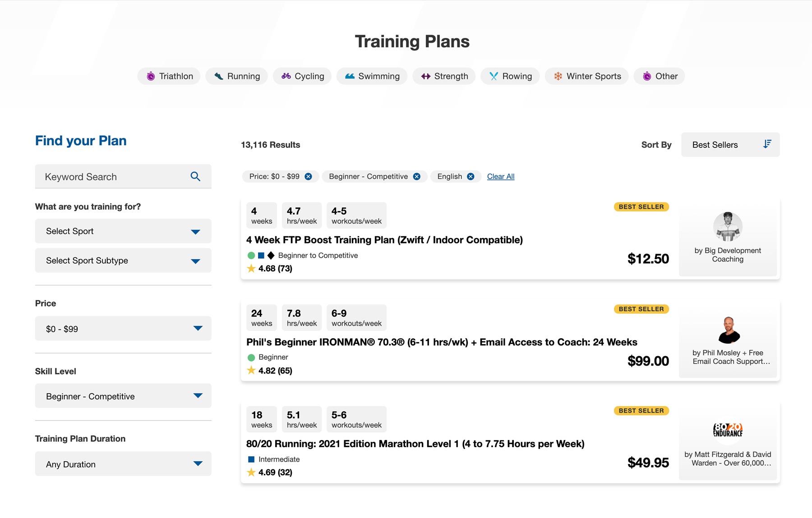Expand the Training Plan Duration dropdown
Screen dimensions: 812x518
(x=123, y=464)
